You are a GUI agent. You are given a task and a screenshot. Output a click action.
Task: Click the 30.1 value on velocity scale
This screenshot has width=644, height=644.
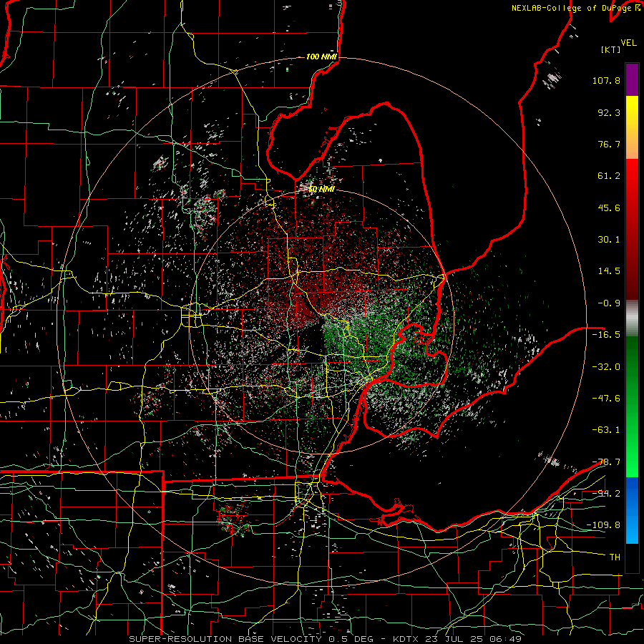pyautogui.click(x=609, y=240)
